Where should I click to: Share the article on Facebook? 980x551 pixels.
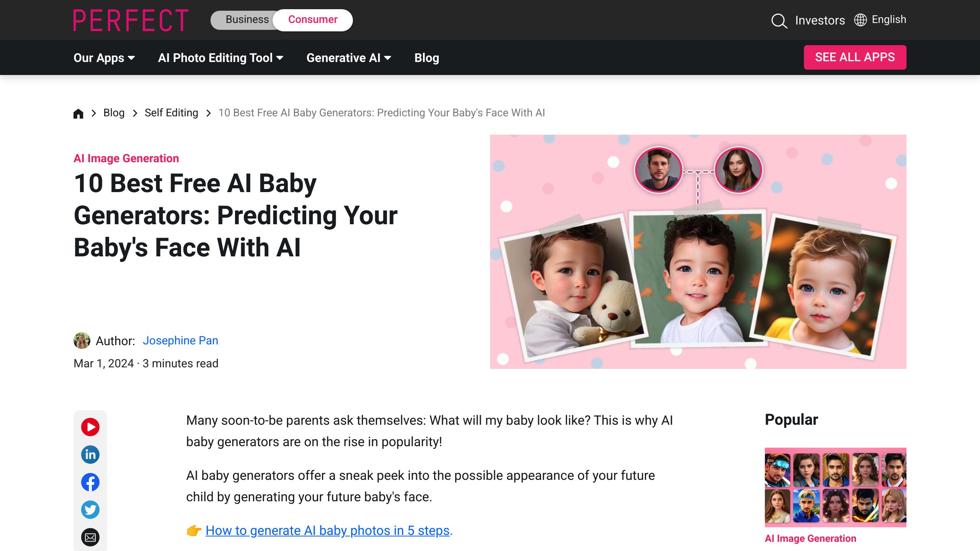point(90,482)
